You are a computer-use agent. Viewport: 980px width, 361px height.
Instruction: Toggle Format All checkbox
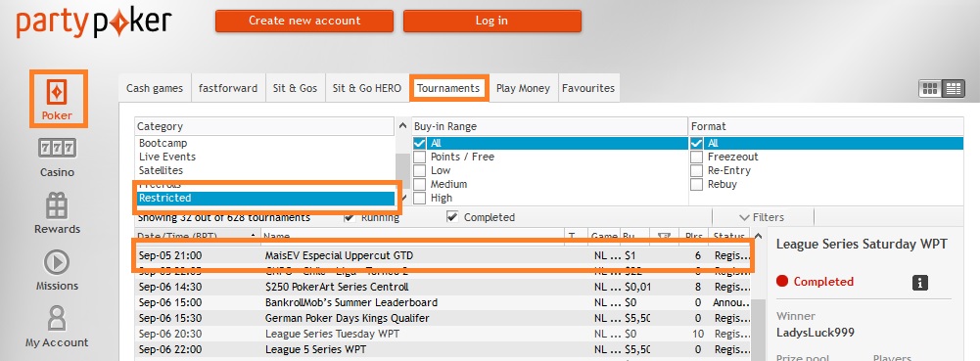[x=697, y=144]
